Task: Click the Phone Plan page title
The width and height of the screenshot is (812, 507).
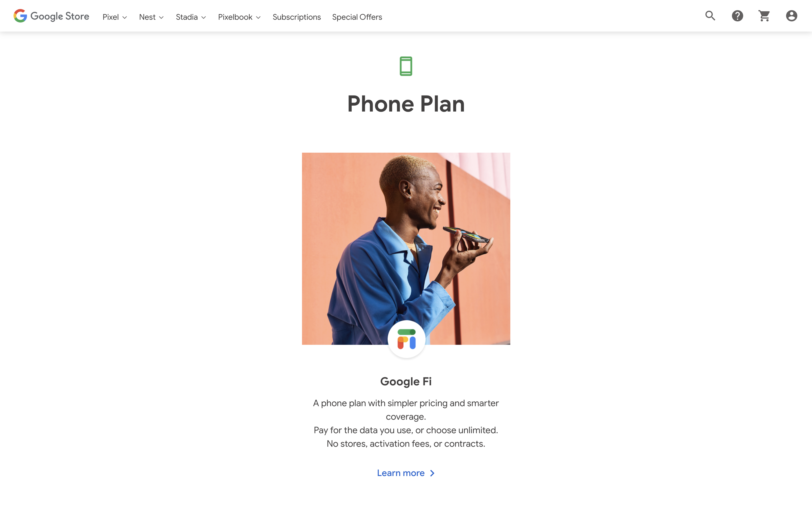Action: pyautogui.click(x=406, y=104)
